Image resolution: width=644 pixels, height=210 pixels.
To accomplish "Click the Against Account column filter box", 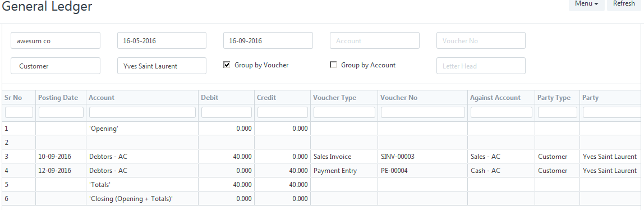I will [x=502, y=112].
